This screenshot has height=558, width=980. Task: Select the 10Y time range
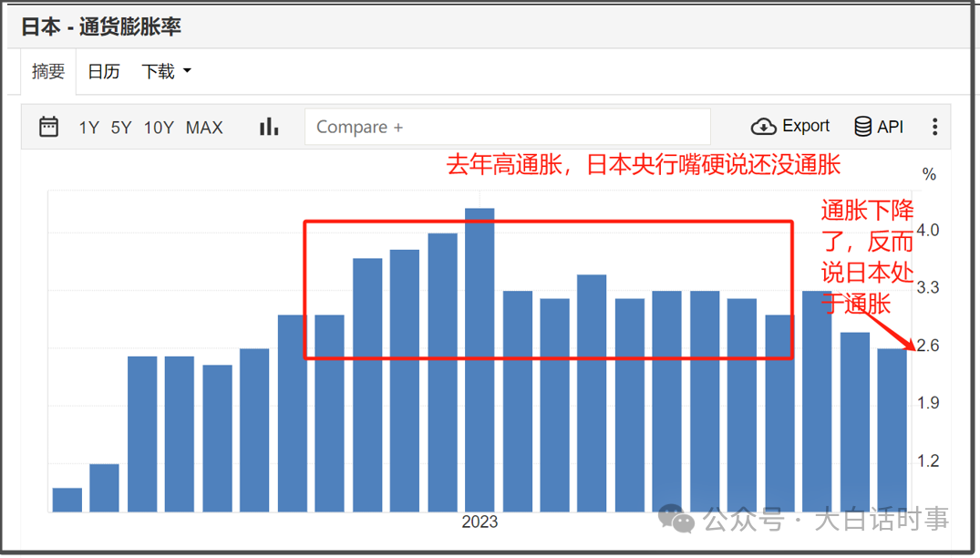coord(159,128)
